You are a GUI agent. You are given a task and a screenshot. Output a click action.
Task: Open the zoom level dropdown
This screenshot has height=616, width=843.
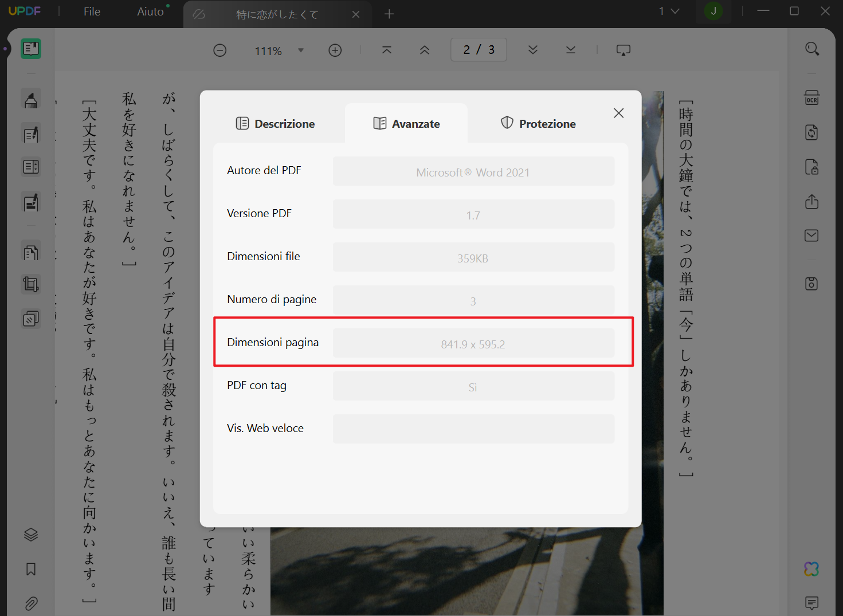pos(301,50)
